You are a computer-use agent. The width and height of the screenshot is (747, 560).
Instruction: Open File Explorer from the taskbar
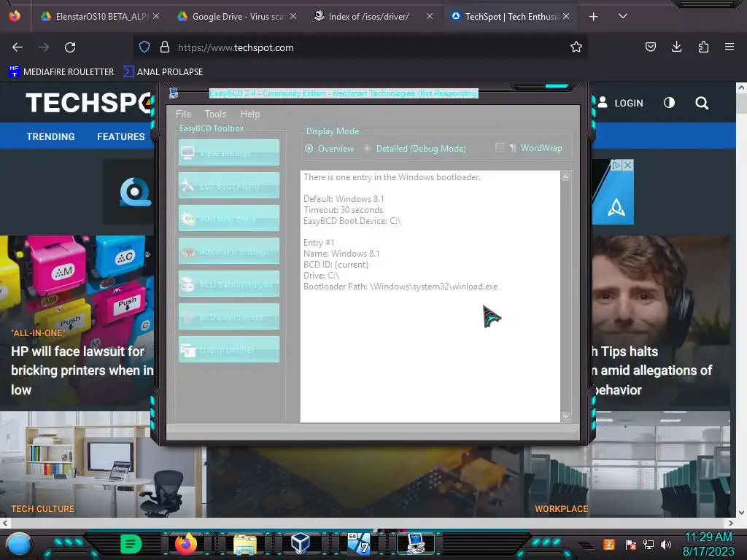[245, 545]
